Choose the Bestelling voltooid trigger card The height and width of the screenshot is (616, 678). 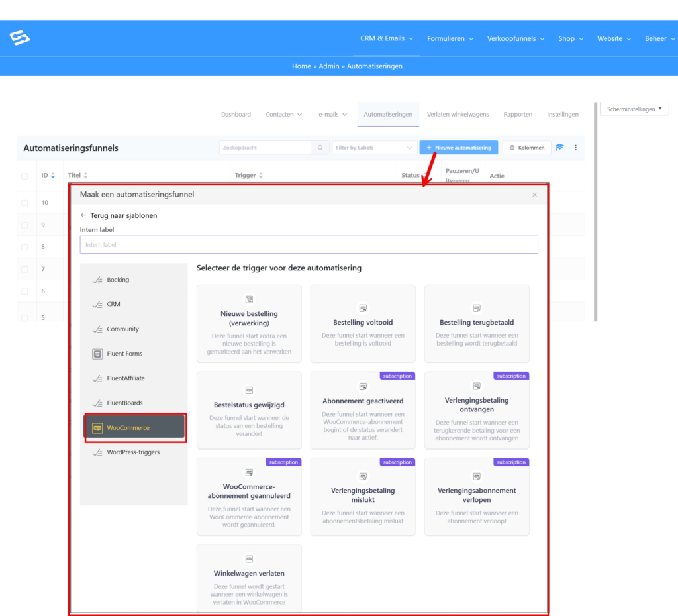(x=363, y=323)
